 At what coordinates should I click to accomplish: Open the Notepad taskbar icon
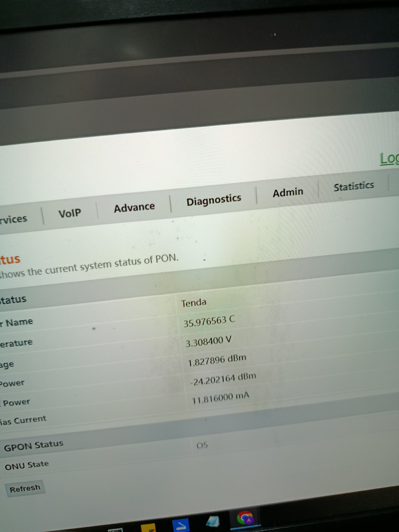pos(213,521)
